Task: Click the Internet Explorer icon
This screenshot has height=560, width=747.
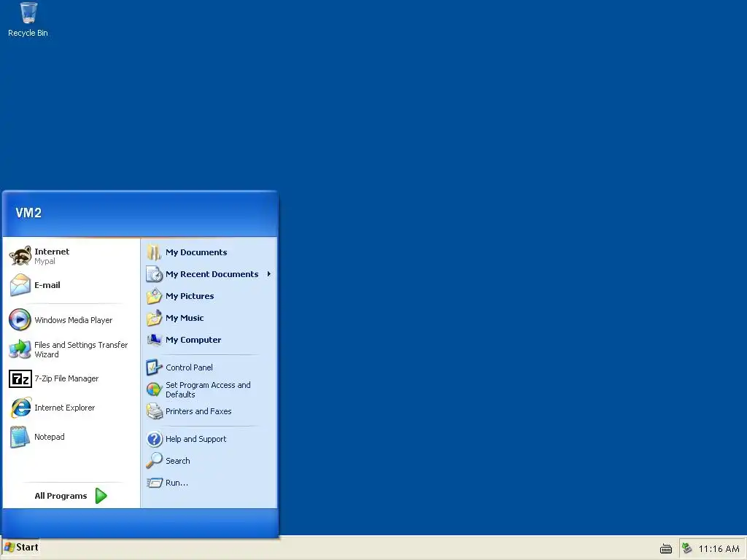Action: click(20, 408)
